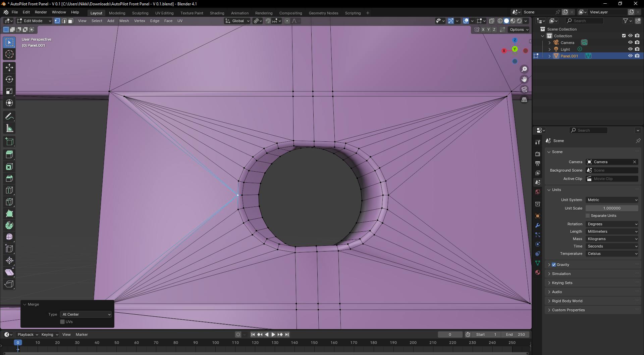
Task: Select the Poly Build tool
Action: (x=9, y=214)
